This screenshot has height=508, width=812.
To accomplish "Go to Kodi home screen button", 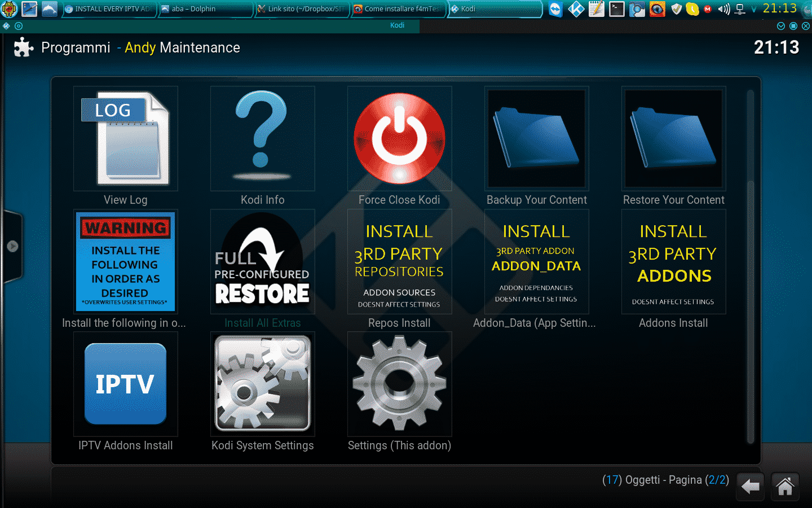I will coord(785,486).
